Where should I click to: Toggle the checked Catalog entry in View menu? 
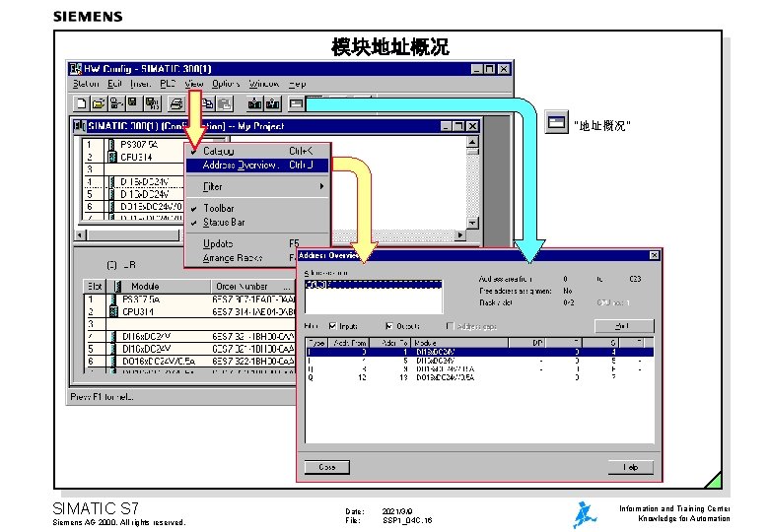click(x=255, y=151)
